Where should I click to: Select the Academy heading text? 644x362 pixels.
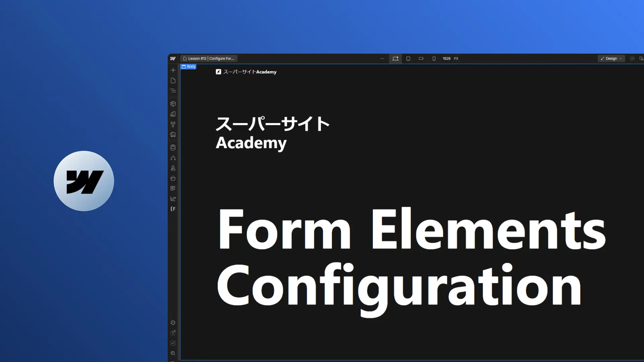click(251, 143)
